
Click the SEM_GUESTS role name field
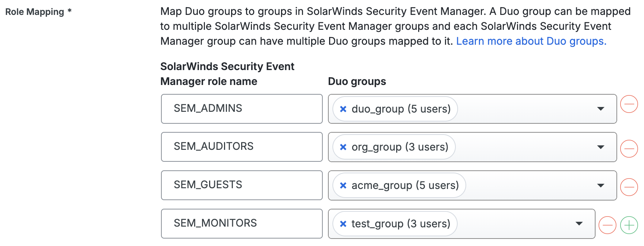pyautogui.click(x=241, y=185)
